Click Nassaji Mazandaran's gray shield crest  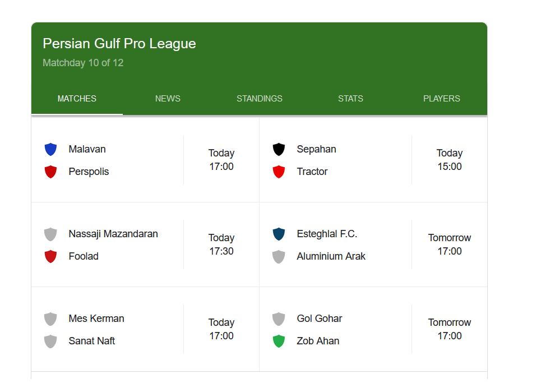coord(50,234)
